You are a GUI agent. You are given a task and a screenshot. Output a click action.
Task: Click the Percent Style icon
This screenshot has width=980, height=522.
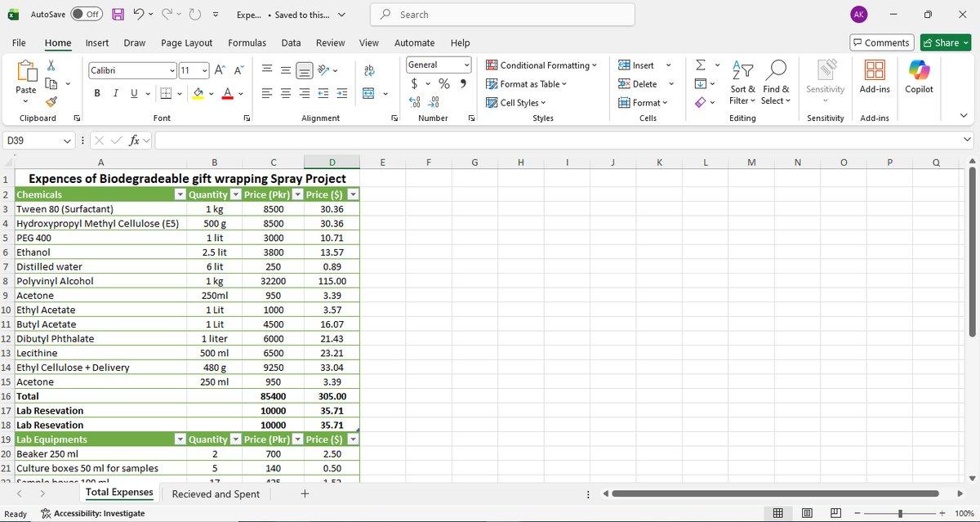(x=444, y=83)
